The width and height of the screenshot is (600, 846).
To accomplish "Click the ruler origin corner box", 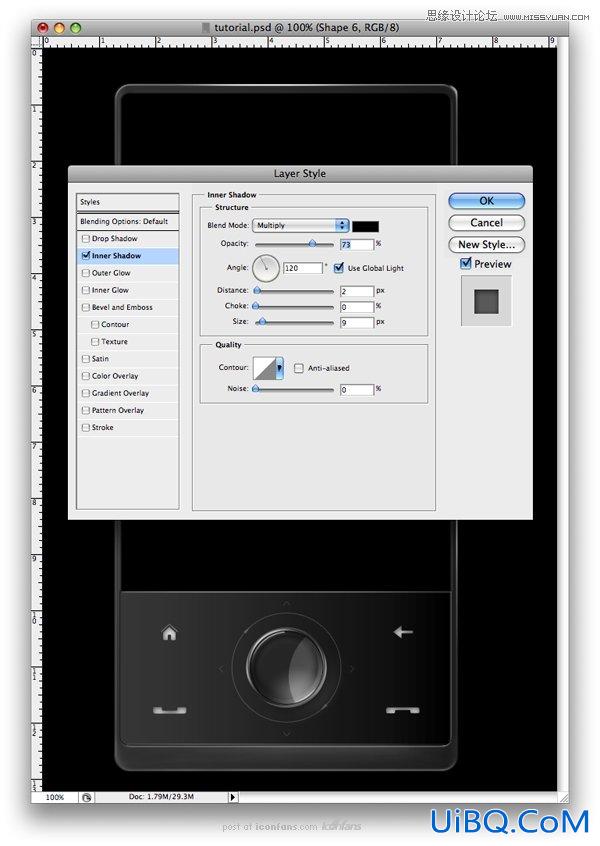I will (37, 41).
